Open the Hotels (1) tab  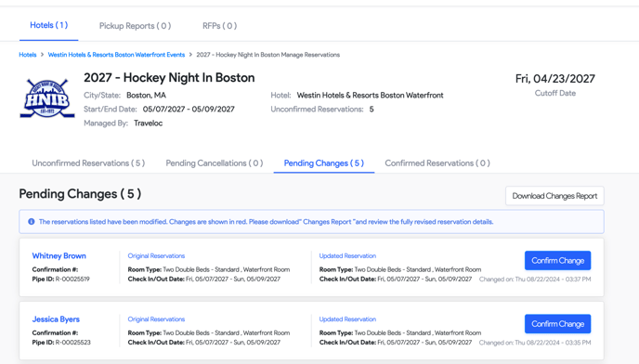49,25
